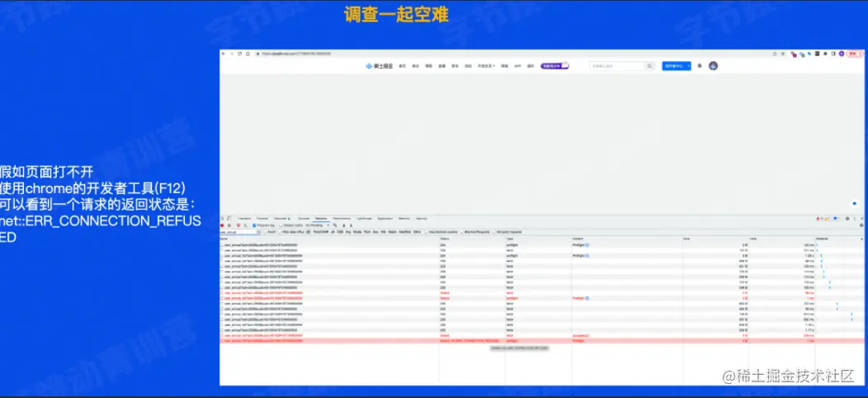This screenshot has width=868, height=398.
Task: Open network settings gear at panel right
Action: click(861, 225)
